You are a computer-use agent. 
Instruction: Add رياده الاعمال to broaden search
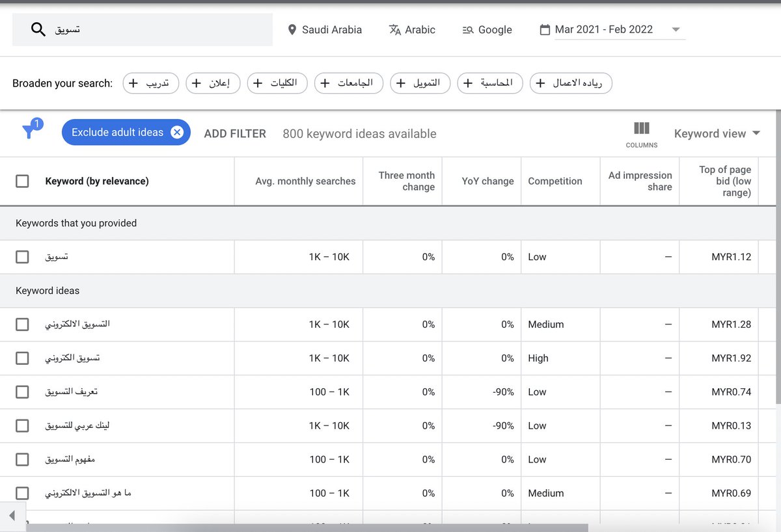coord(571,83)
